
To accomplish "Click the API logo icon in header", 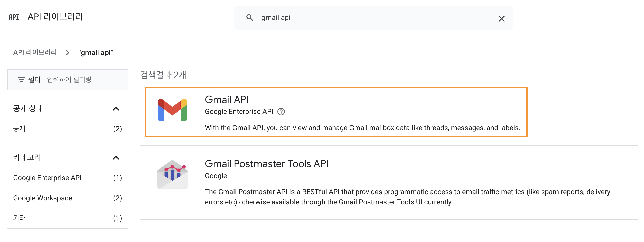I will (x=14, y=17).
